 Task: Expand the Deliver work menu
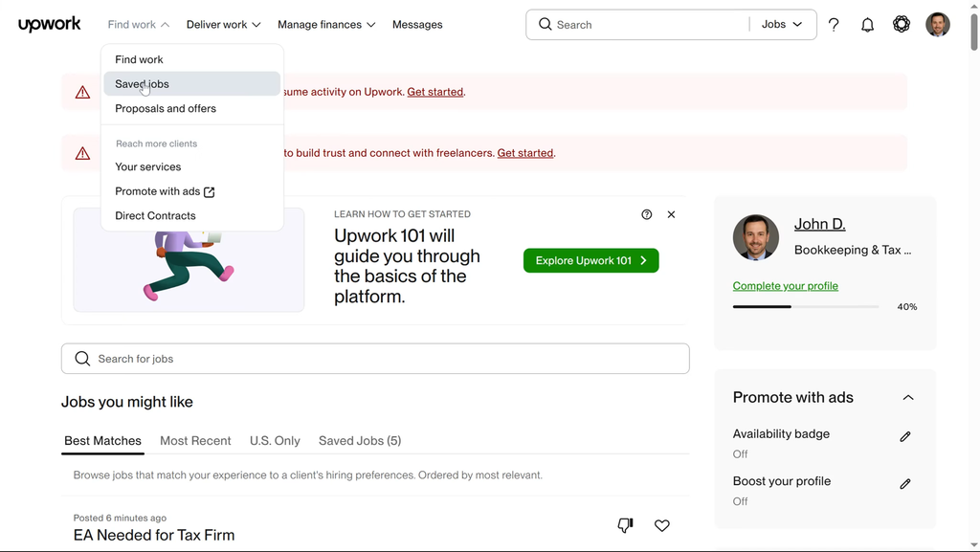(x=223, y=25)
